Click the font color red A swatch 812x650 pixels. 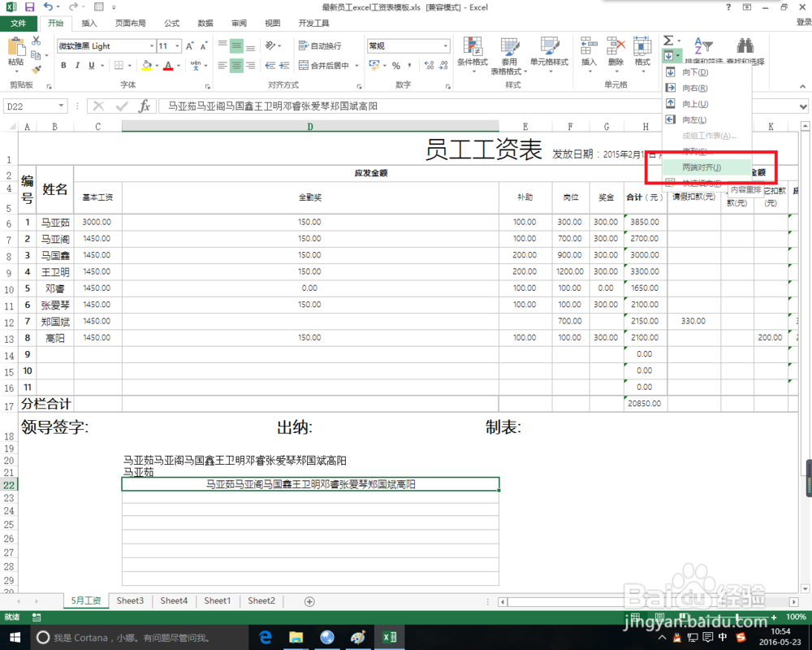coord(168,65)
